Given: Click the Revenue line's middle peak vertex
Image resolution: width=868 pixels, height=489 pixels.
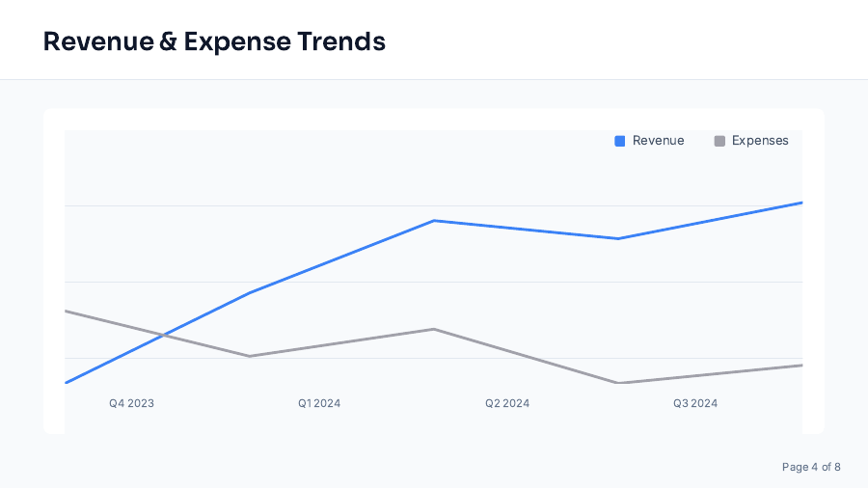Looking at the screenshot, I should coord(434,221).
